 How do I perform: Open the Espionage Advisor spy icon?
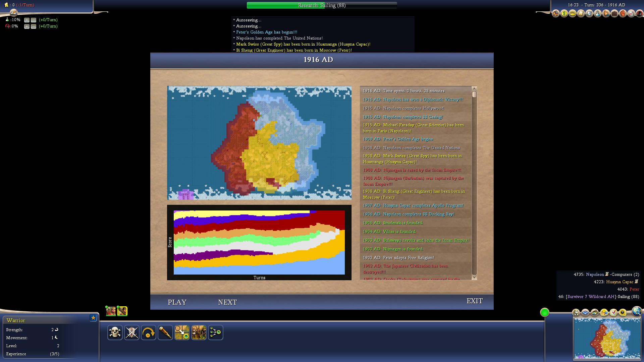point(640,14)
